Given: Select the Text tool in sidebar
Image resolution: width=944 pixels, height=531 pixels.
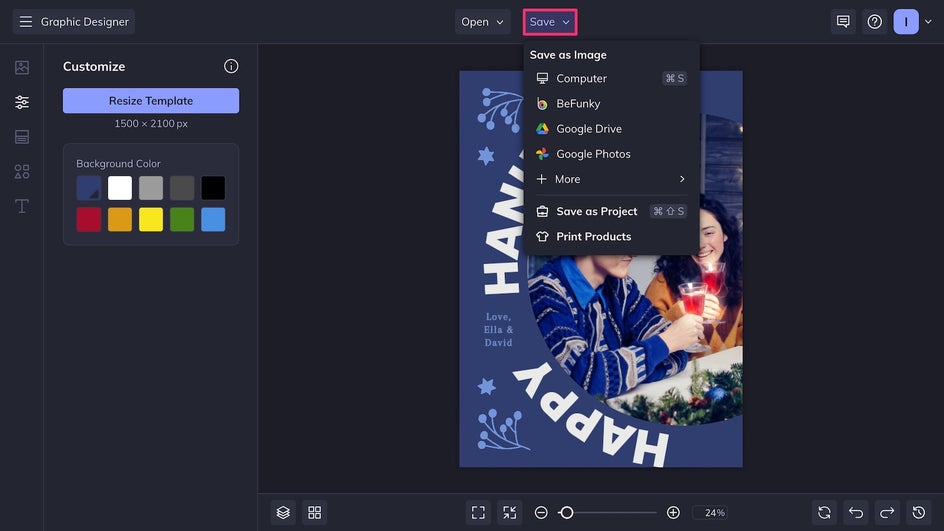Looking at the screenshot, I should [22, 206].
